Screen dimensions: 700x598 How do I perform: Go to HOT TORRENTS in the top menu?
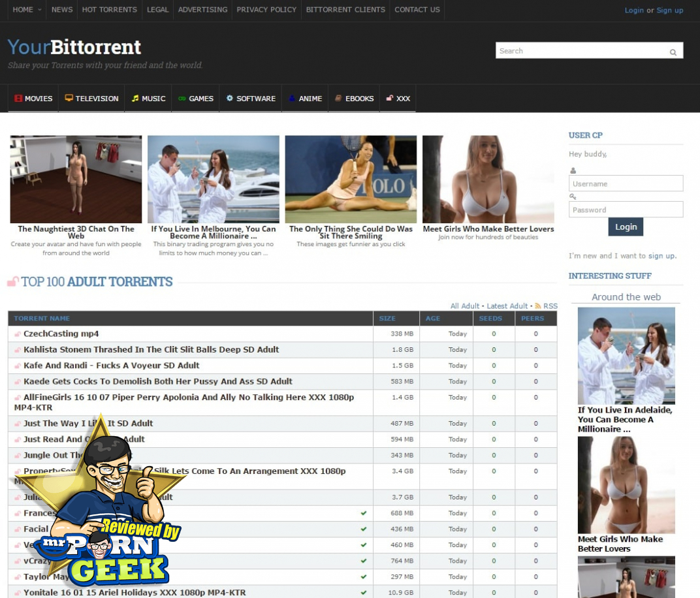(110, 10)
